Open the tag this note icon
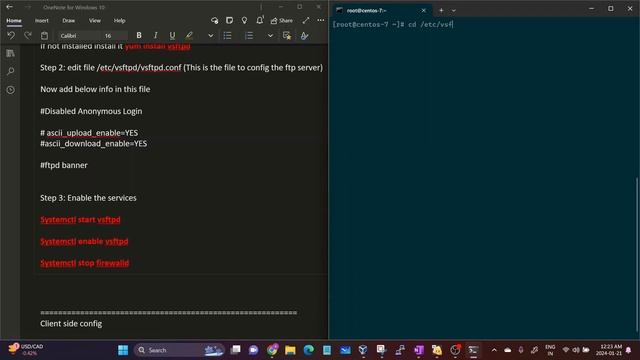The width and height of the screenshot is (640, 360). (x=287, y=36)
